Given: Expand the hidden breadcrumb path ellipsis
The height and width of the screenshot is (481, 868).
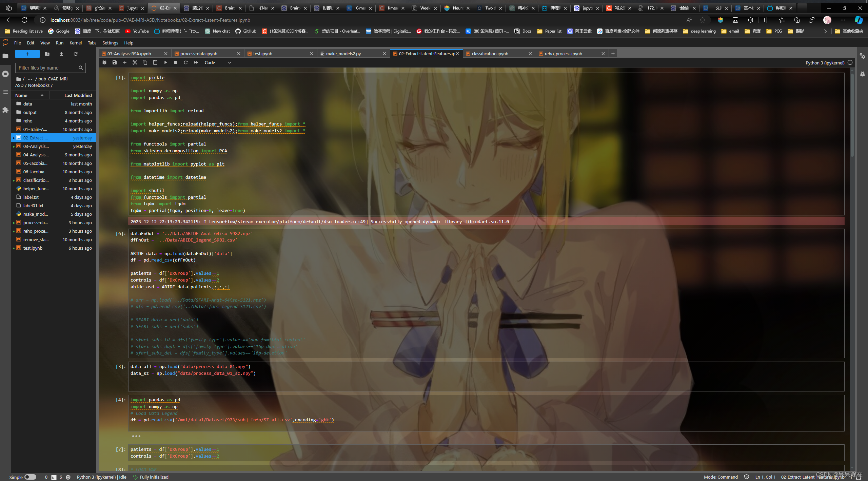Looking at the screenshot, I should click(x=30, y=79).
